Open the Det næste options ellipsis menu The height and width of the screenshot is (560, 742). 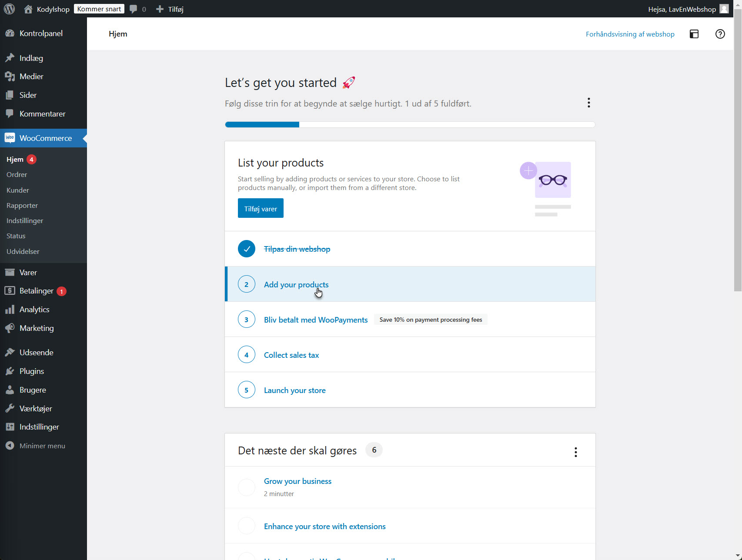[575, 452]
